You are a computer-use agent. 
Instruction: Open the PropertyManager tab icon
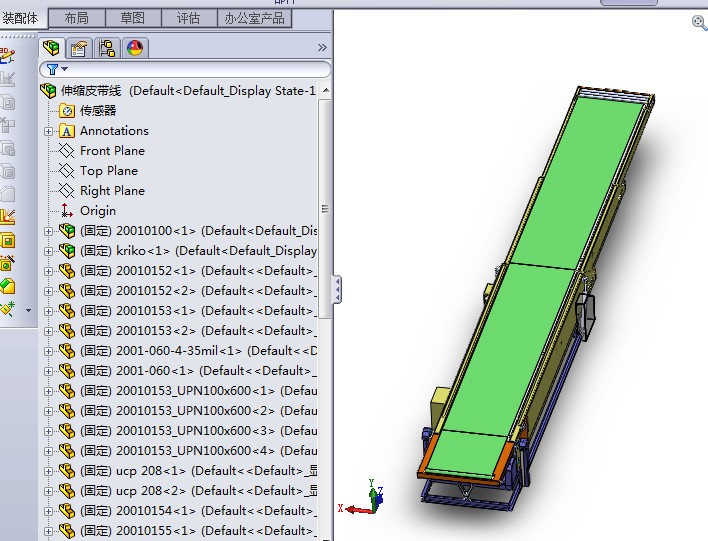[x=79, y=48]
